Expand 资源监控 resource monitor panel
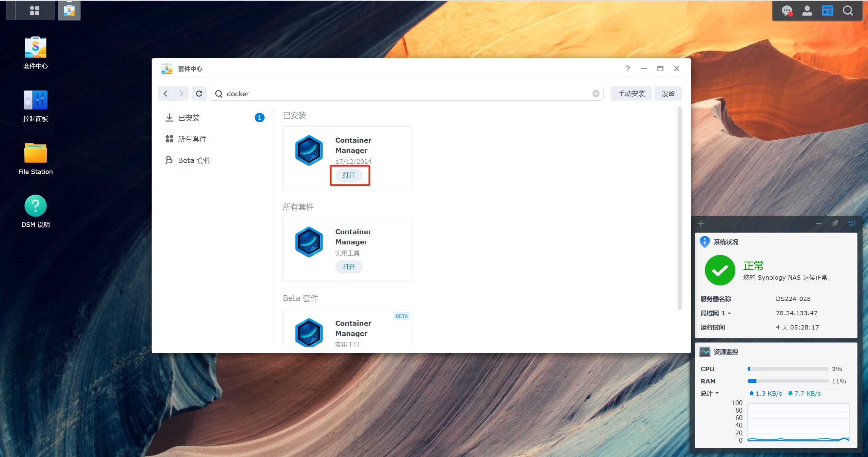The height and width of the screenshot is (457, 868). coord(727,351)
